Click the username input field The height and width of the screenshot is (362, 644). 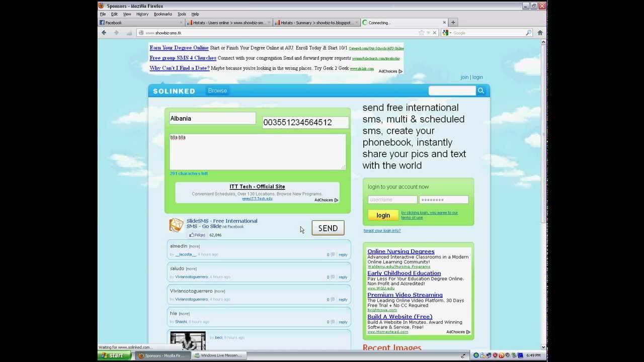point(392,200)
